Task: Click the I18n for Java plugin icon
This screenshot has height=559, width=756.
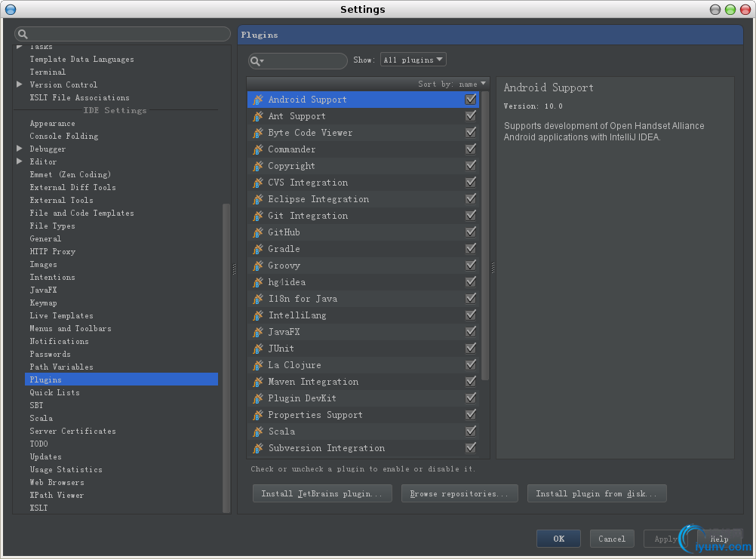Action: [258, 299]
